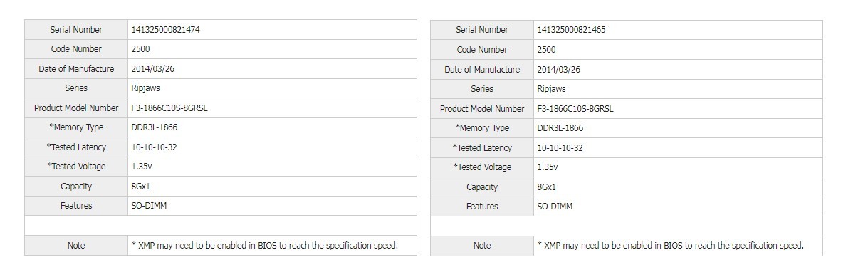Click the XMP note text in left table

coord(264,245)
